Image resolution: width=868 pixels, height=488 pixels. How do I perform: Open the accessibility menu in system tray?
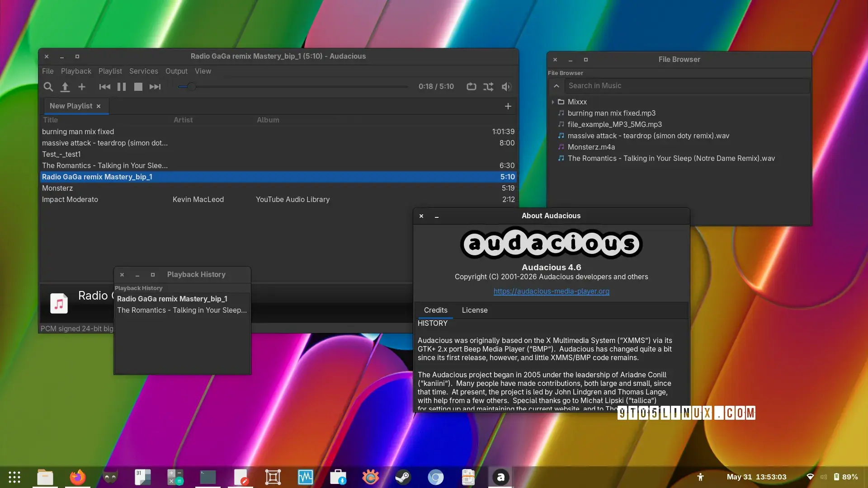[700, 477]
